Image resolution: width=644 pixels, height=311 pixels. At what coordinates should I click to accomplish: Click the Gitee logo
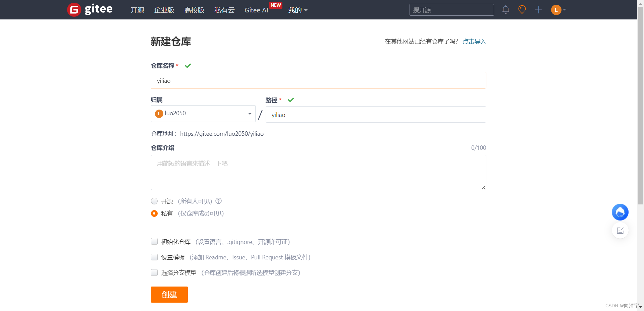click(90, 9)
